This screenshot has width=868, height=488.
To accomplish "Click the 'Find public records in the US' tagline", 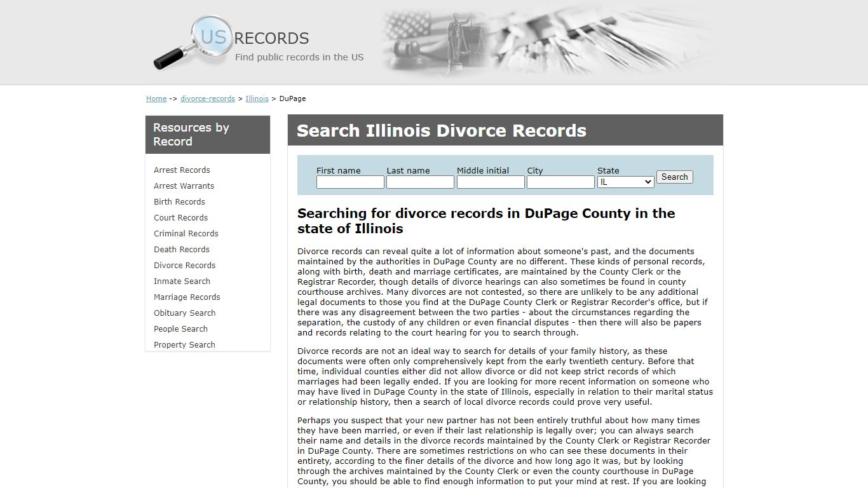I will click(x=299, y=57).
